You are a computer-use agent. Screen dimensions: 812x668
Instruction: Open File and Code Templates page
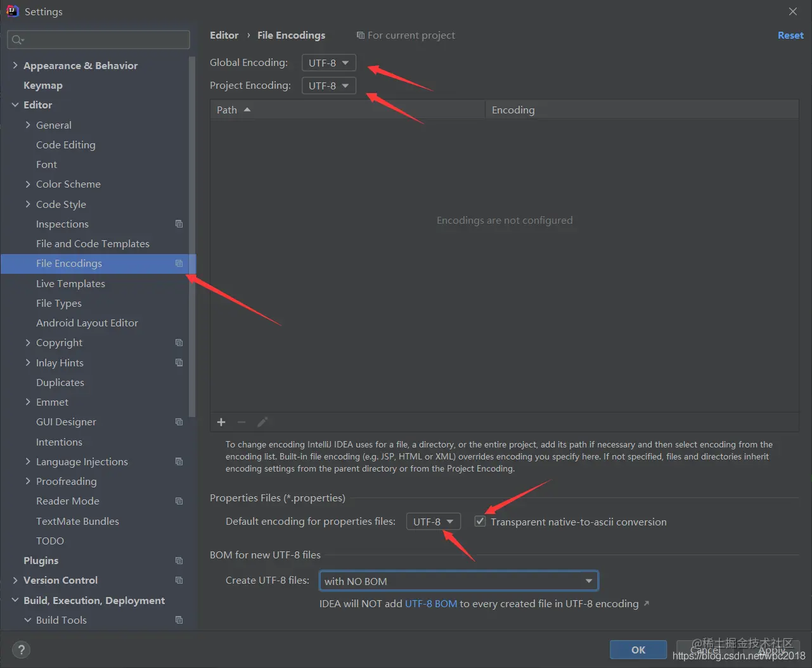pyautogui.click(x=93, y=243)
